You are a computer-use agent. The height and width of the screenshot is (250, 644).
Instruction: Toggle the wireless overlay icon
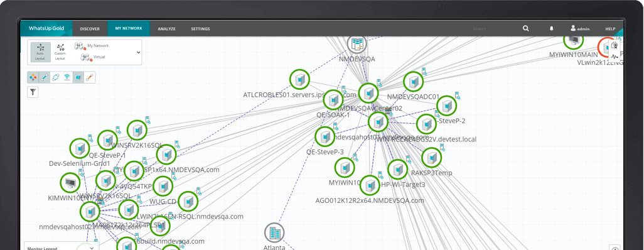[x=67, y=77]
